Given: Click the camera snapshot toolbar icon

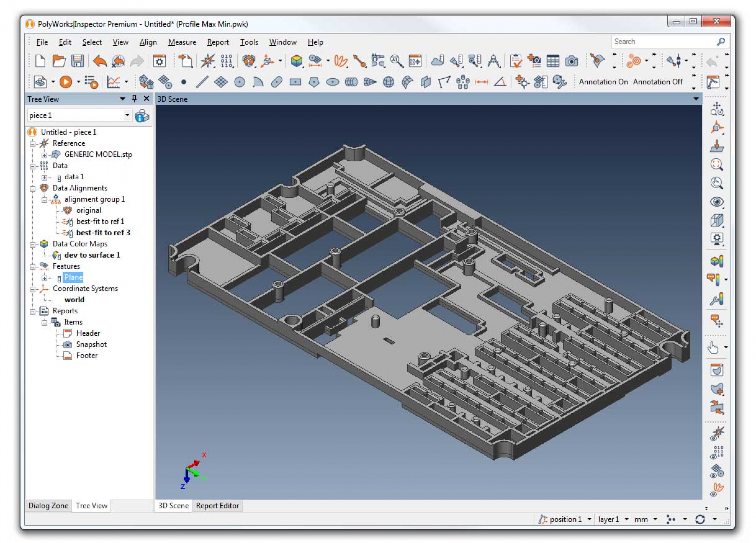Looking at the screenshot, I should 571,61.
